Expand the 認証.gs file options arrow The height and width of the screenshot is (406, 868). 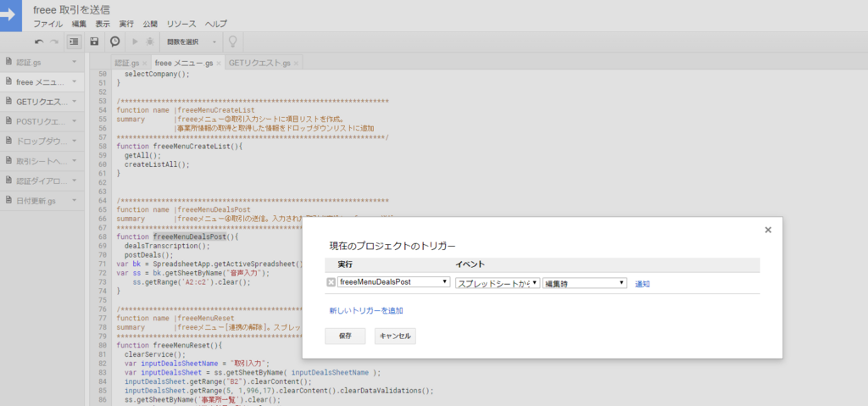[x=75, y=62]
